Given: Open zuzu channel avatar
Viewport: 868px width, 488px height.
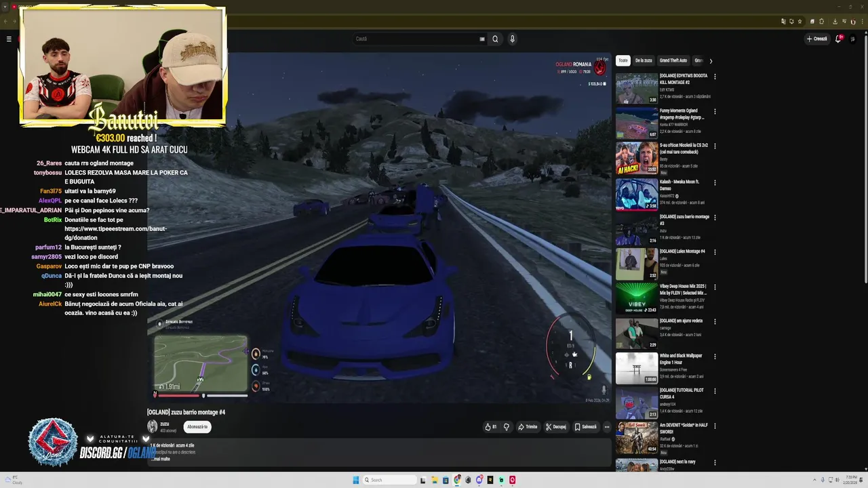Looking at the screenshot, I should point(153,426).
